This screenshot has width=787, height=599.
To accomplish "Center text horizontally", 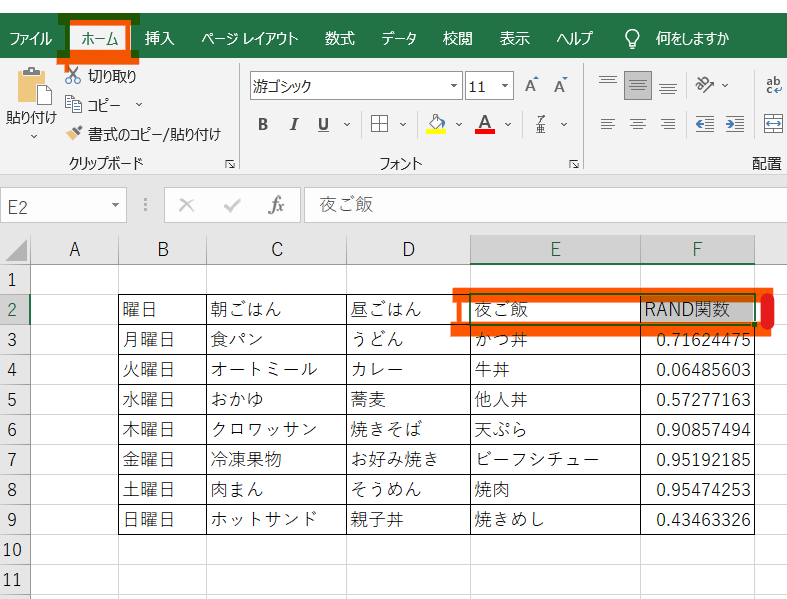I will coord(637,124).
